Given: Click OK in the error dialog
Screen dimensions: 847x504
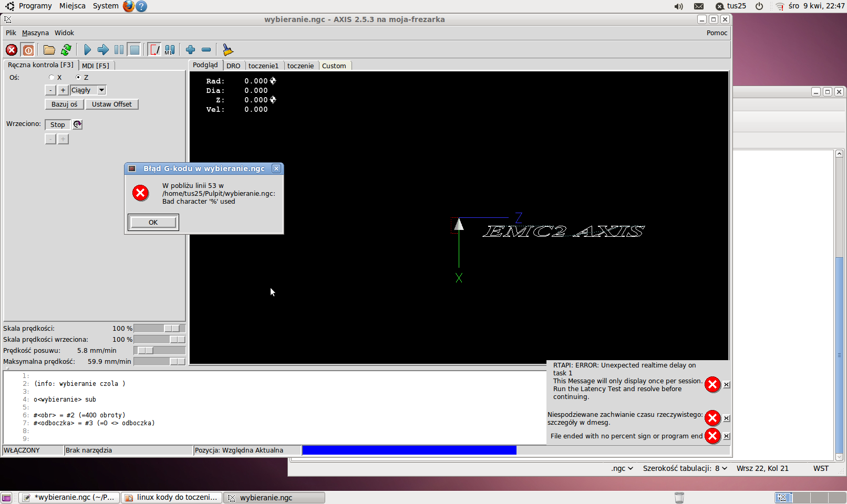Looking at the screenshot, I should coord(153,222).
